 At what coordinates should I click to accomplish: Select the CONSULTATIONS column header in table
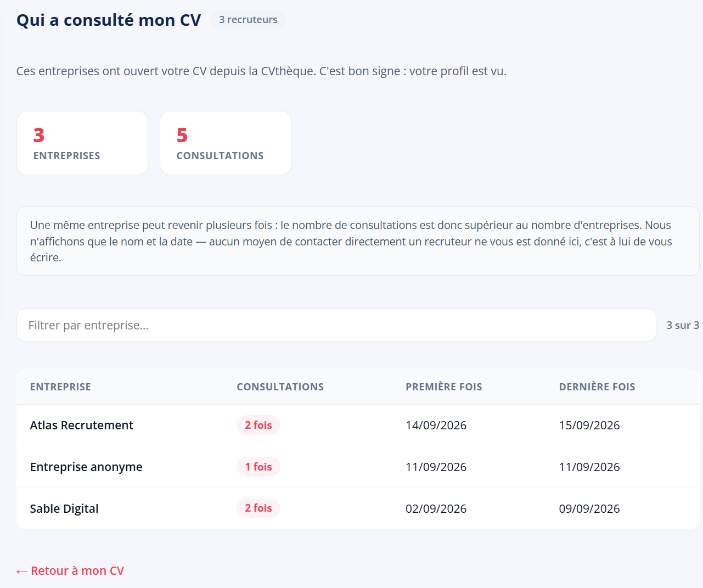pos(280,387)
